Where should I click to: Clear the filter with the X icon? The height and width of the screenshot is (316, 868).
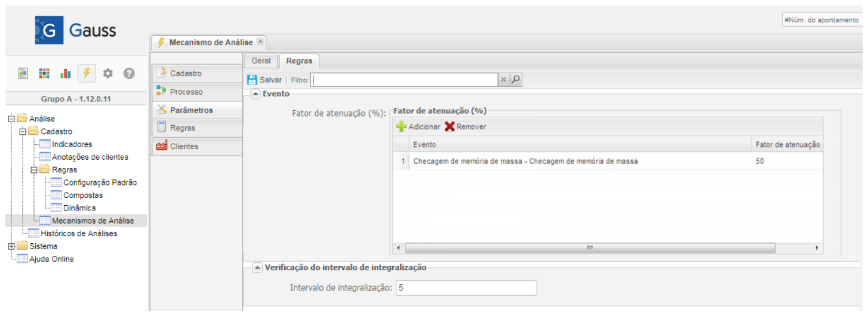503,80
